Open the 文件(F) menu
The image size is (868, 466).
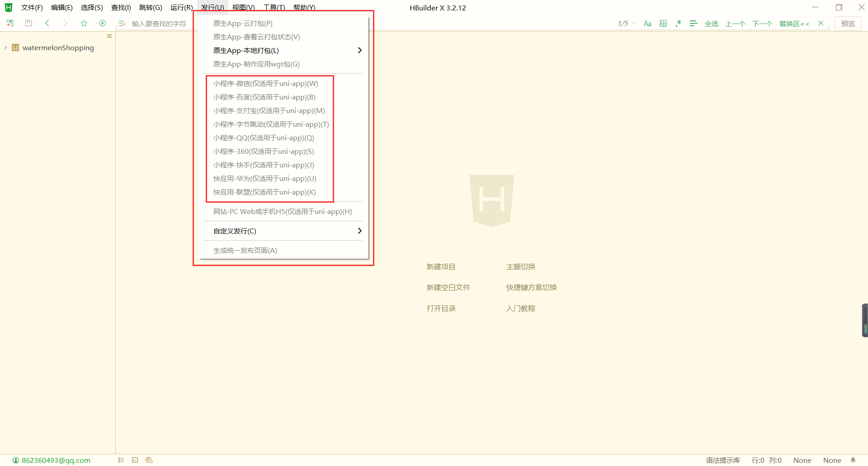(x=32, y=8)
